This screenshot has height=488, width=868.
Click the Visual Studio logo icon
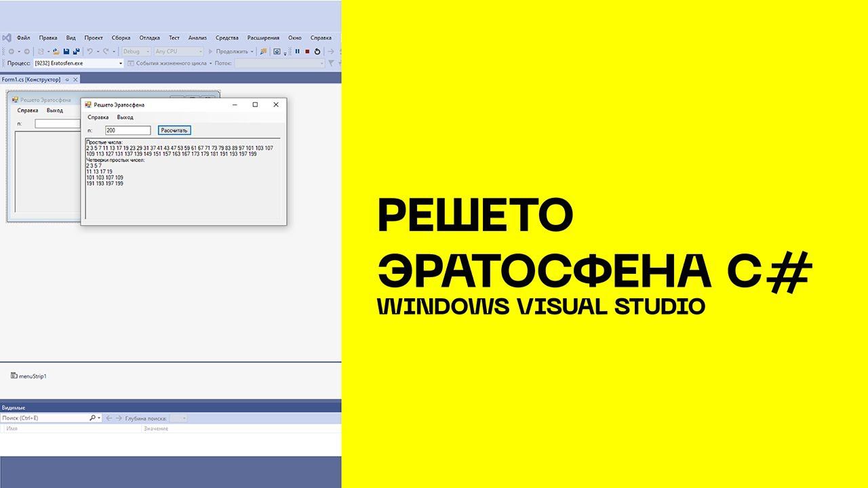[x=7, y=38]
